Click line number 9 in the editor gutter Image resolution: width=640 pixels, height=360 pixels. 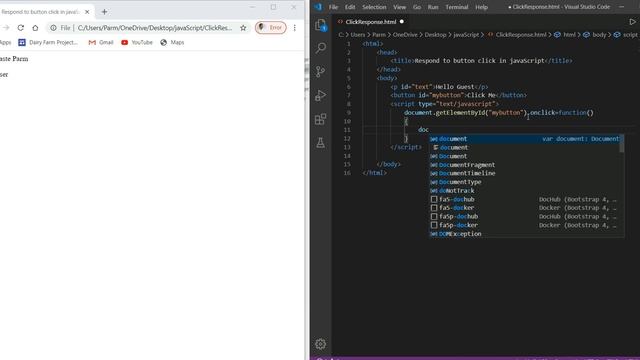tap(349, 113)
